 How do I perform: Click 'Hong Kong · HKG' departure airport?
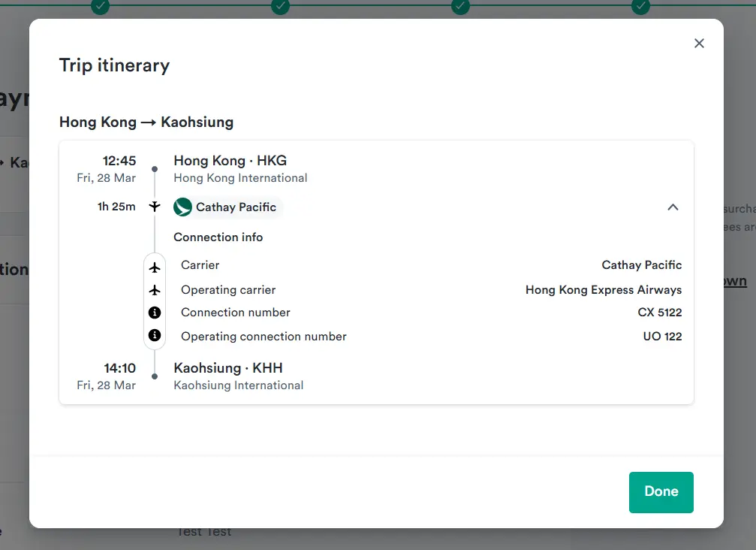coord(230,161)
